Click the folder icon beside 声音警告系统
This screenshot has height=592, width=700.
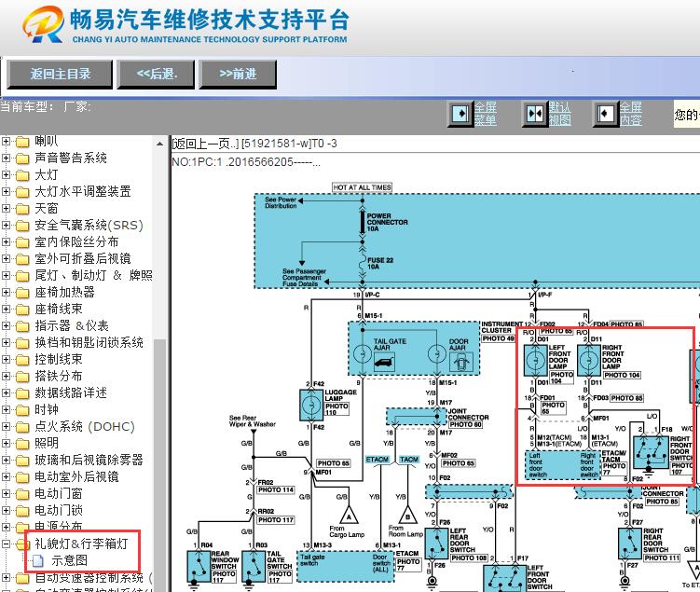[21, 158]
